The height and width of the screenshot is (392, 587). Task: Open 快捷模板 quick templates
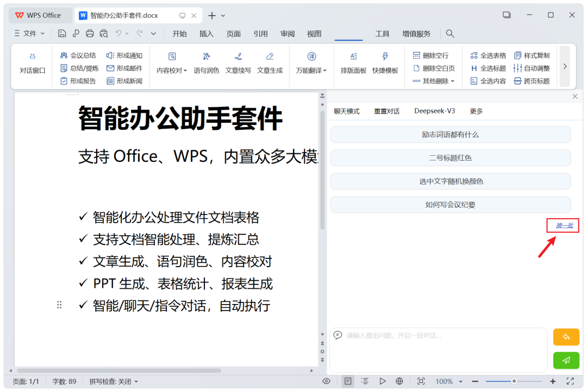click(385, 63)
